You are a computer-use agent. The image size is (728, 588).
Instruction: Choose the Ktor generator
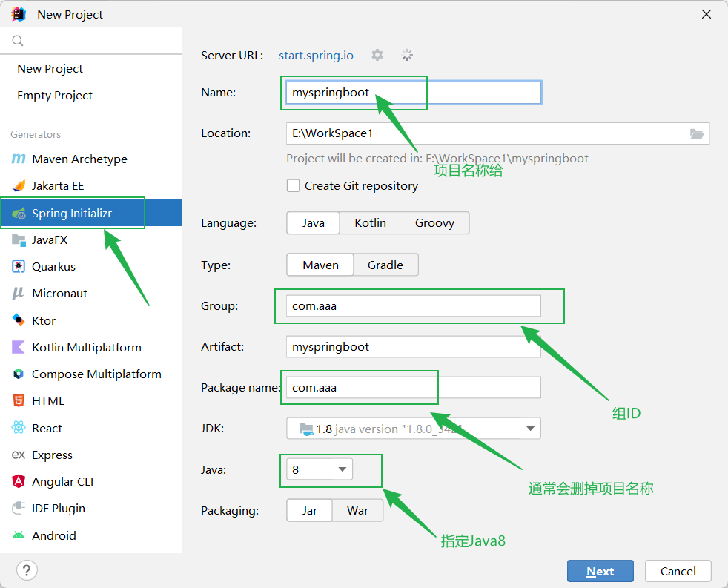[91, 320]
